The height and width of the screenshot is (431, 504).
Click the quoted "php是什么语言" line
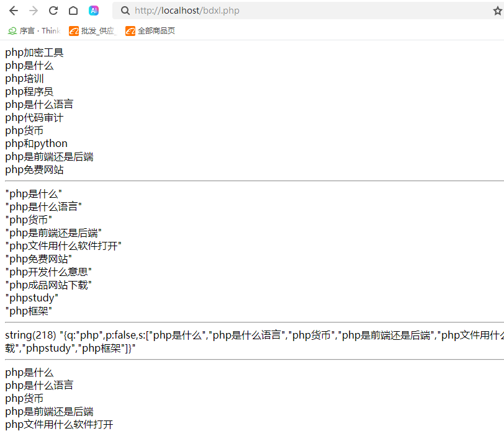[x=43, y=207]
